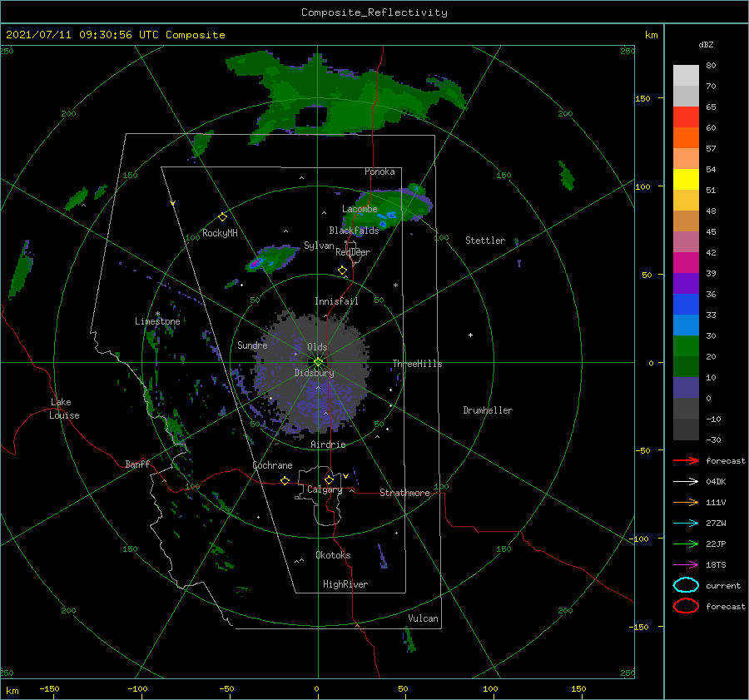This screenshot has height=700, width=749.
Task: Click the Calgary city label
Action: [x=325, y=489]
